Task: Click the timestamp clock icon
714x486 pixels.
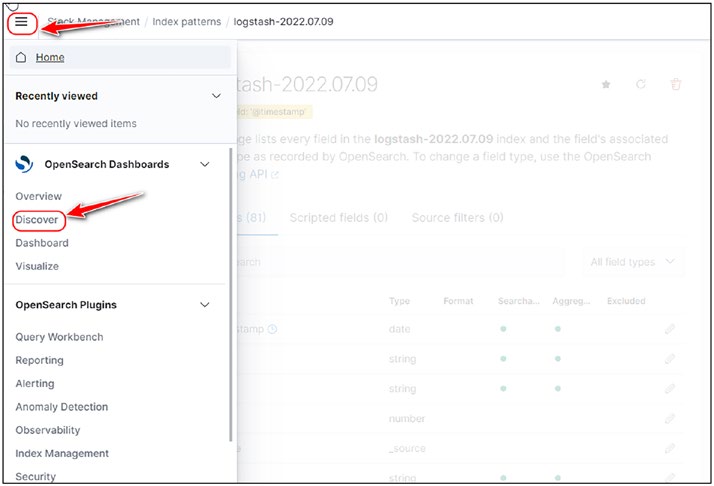Action: pyautogui.click(x=272, y=329)
